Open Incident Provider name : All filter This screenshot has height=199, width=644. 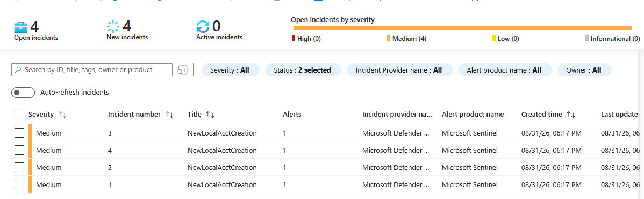399,70
